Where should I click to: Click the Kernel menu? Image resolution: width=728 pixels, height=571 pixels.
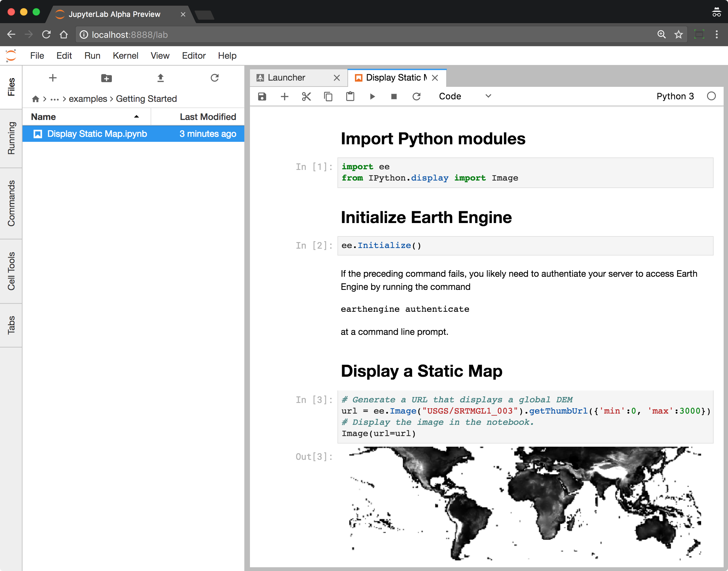[126, 55]
